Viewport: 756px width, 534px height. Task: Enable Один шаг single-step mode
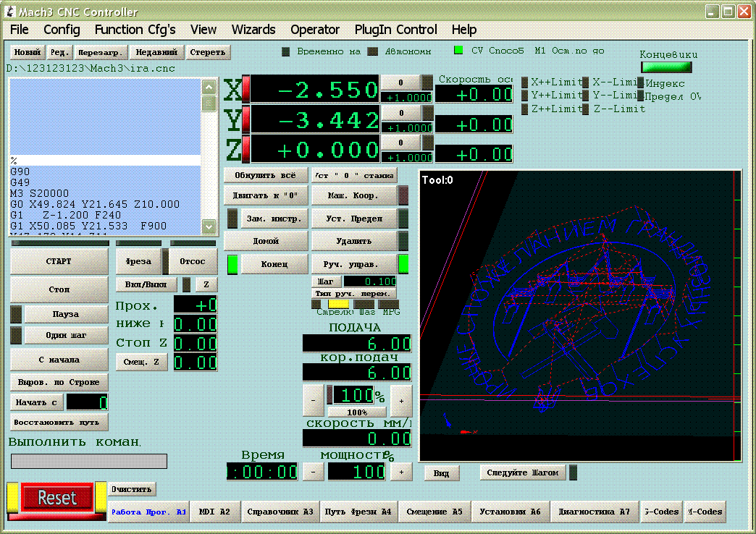coord(65,336)
